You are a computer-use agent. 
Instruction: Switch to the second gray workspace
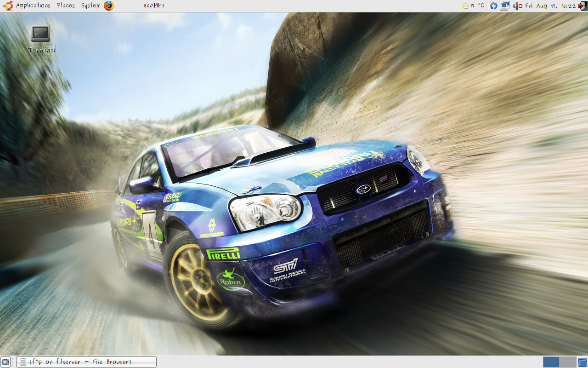(568, 362)
